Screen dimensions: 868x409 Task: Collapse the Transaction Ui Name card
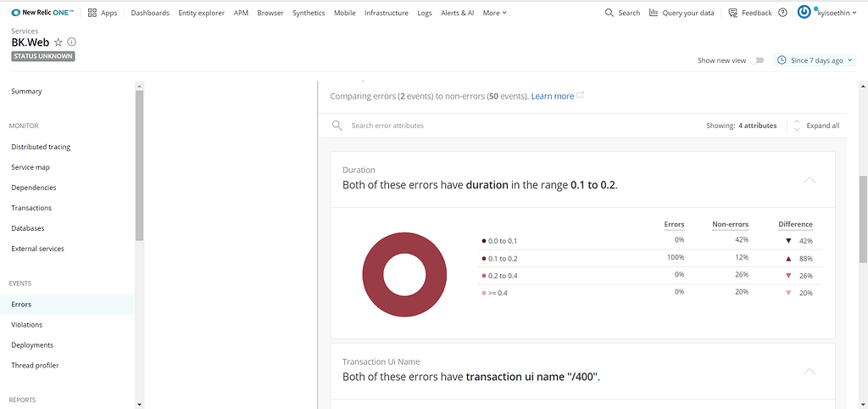click(809, 371)
